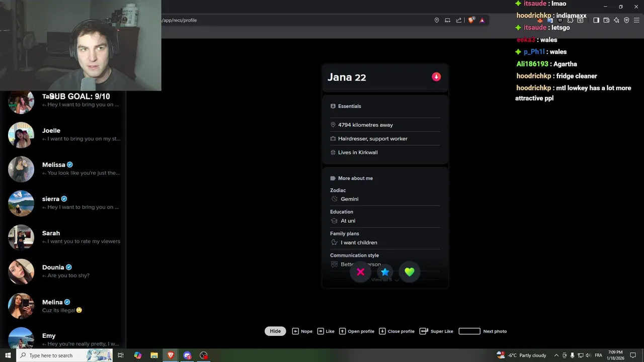Open Melina's message conversation
The height and width of the screenshot is (362, 644).
[x=63, y=306]
